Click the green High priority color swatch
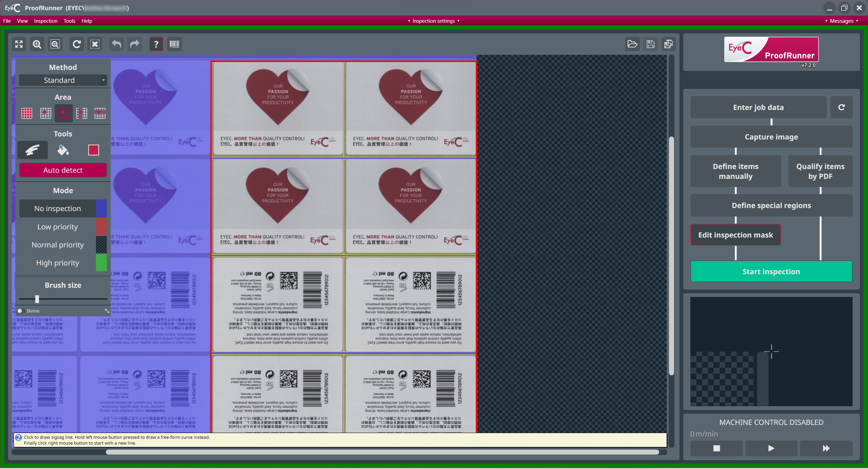This screenshot has width=868, height=469. (101, 263)
